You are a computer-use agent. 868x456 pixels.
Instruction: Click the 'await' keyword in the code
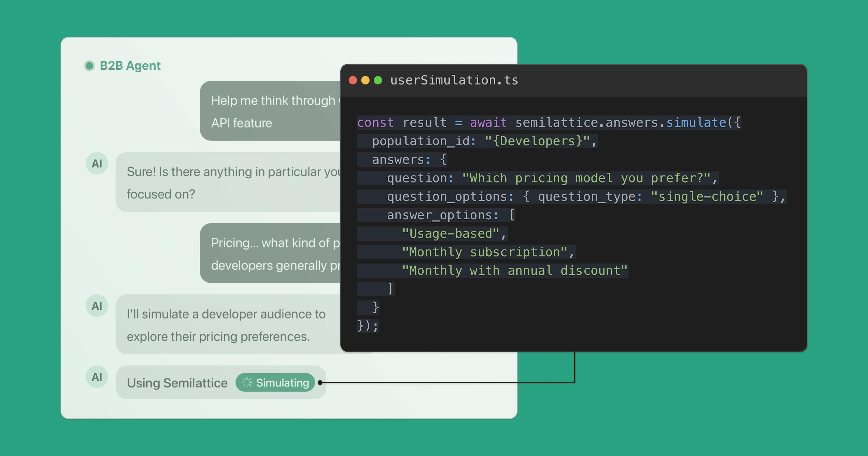coord(488,123)
